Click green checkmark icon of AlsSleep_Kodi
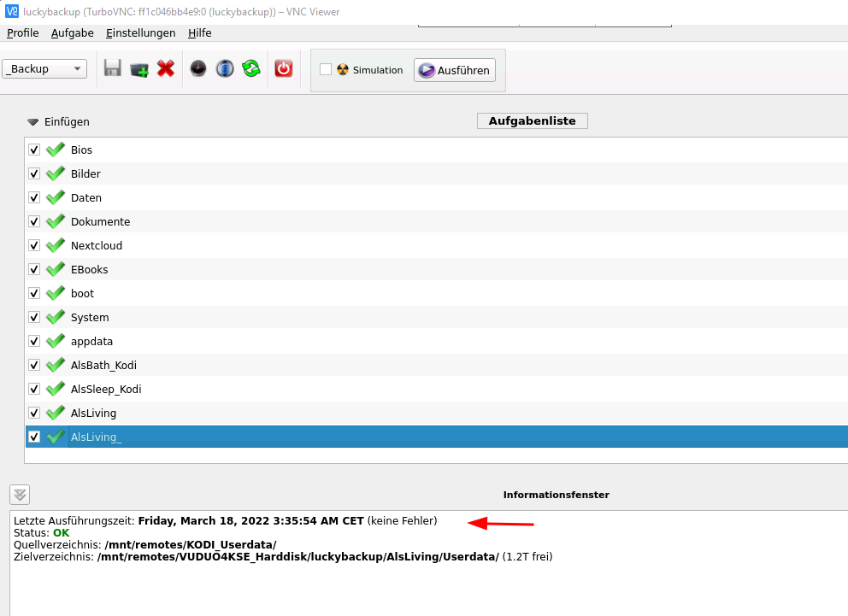848x616 pixels. pyautogui.click(x=56, y=389)
